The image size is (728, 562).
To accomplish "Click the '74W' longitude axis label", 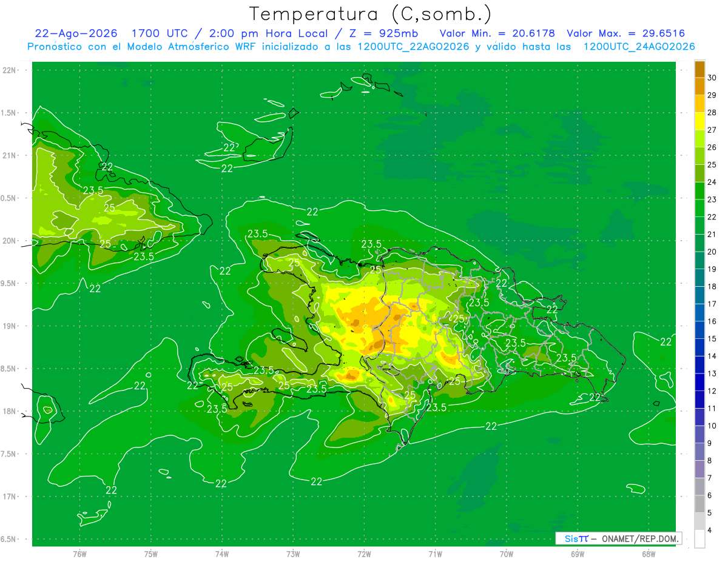I will [x=222, y=554].
